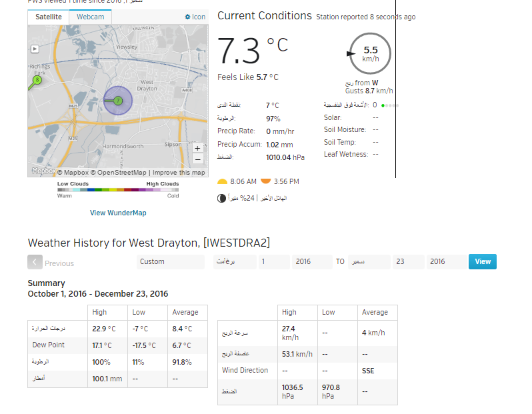Click Improve this map link
Image resolution: width=532 pixels, height=414 pixels.
(179, 173)
